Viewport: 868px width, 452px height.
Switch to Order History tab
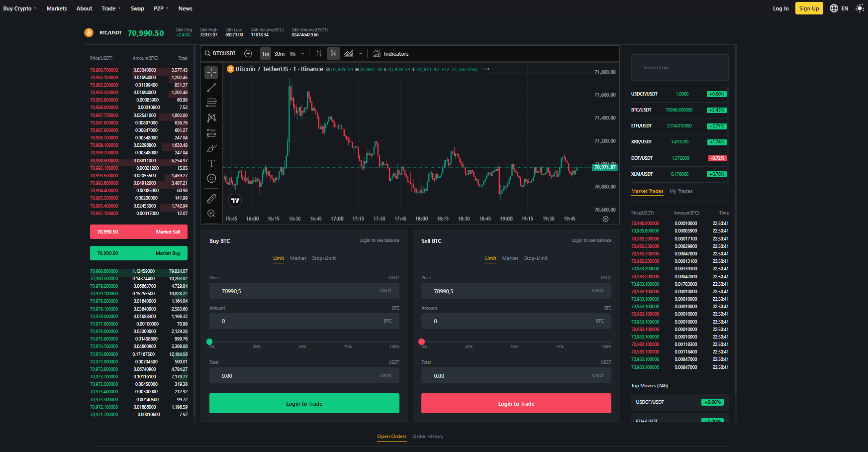pos(428,437)
